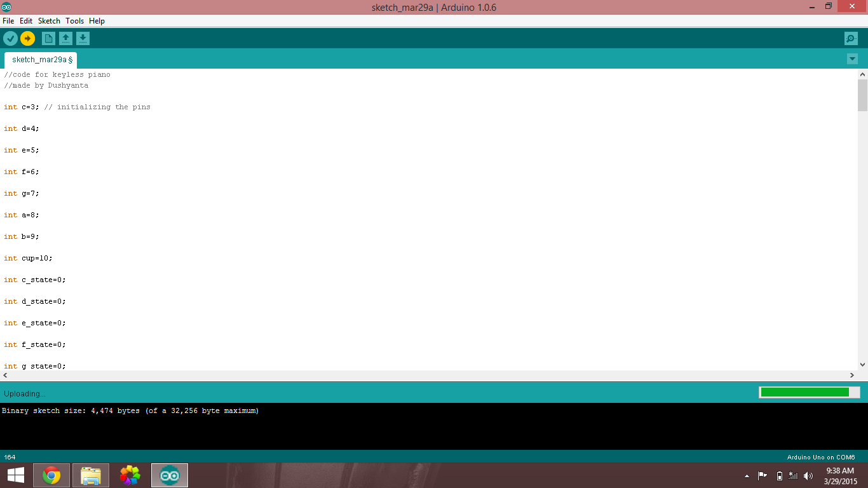Open the Help menu

tap(97, 21)
